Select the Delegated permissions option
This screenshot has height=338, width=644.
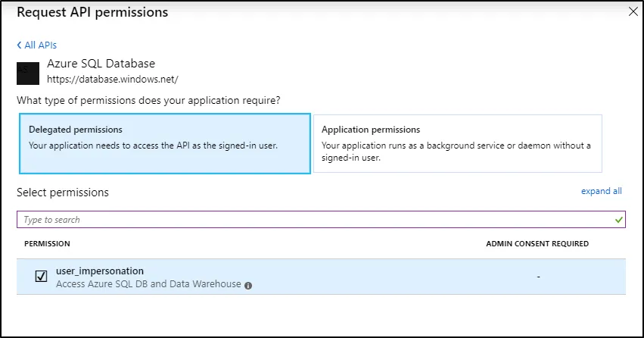click(164, 143)
